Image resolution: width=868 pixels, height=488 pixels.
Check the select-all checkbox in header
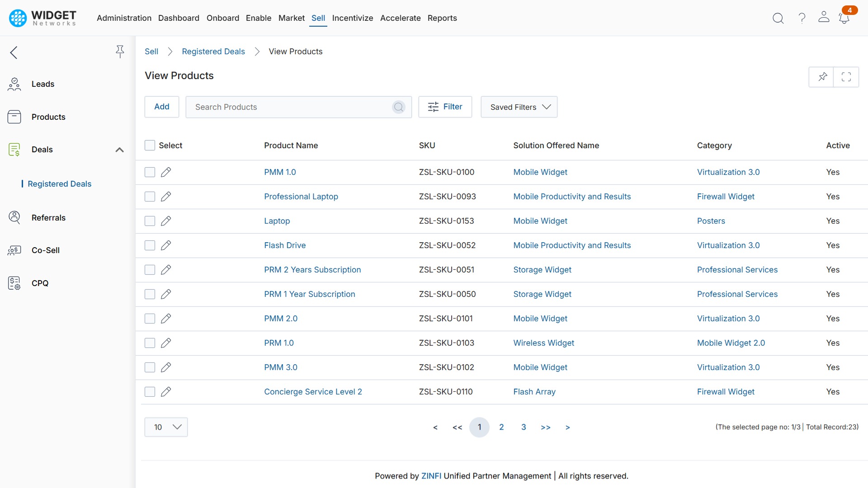pos(150,145)
